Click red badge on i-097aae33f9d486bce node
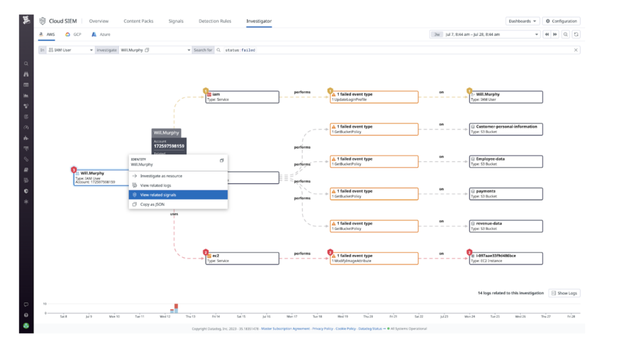 pos(469,252)
